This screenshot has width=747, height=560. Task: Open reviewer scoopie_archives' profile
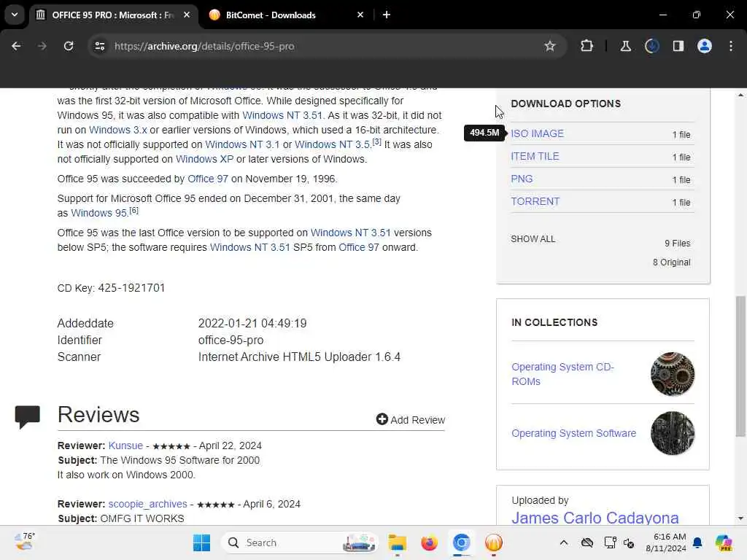click(147, 504)
